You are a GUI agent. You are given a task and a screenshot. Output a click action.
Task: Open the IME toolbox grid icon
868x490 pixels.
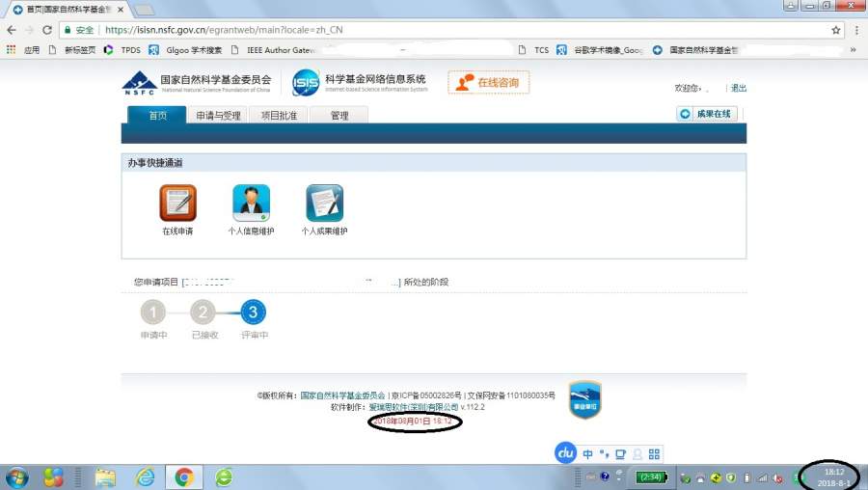(x=654, y=454)
